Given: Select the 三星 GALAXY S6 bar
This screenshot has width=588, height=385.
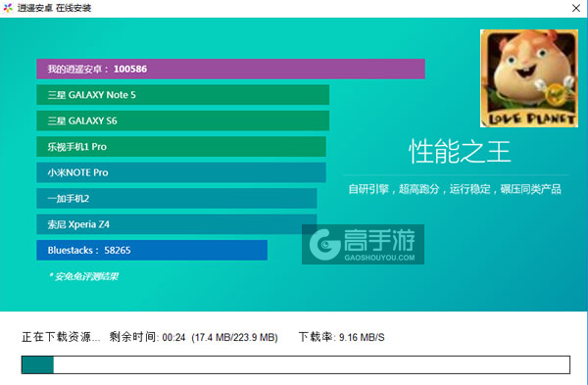Looking at the screenshot, I should click(183, 120).
